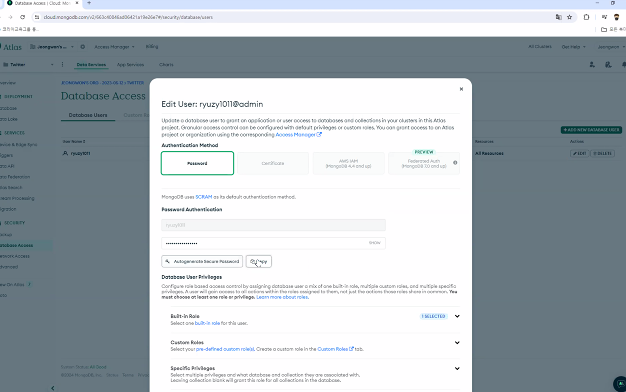Open Network Access in the sidebar
The image size is (626, 392).
[15, 256]
